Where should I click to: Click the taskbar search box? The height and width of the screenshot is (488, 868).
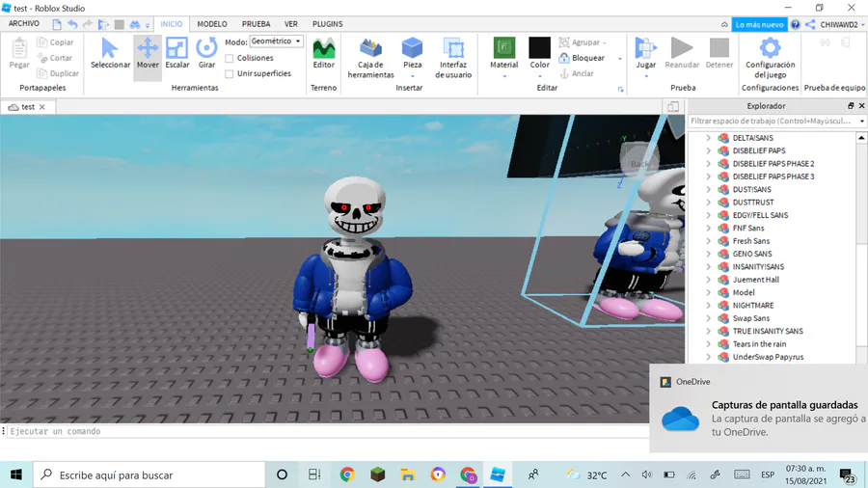(x=149, y=474)
